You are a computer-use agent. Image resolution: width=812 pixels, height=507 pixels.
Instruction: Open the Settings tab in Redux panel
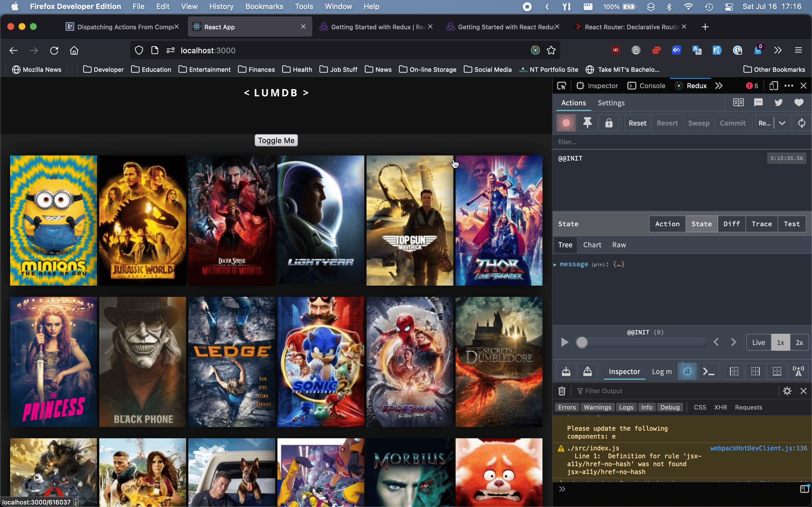tap(611, 103)
